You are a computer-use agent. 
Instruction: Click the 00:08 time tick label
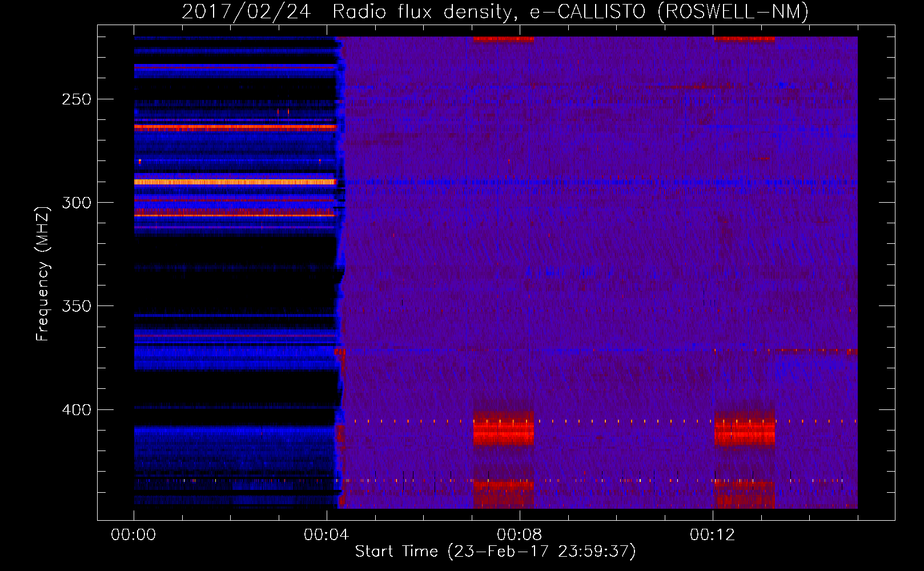coord(520,535)
